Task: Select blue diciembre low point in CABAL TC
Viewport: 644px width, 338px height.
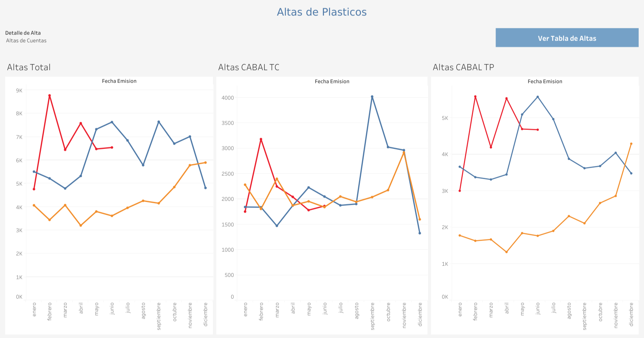Action: point(420,233)
